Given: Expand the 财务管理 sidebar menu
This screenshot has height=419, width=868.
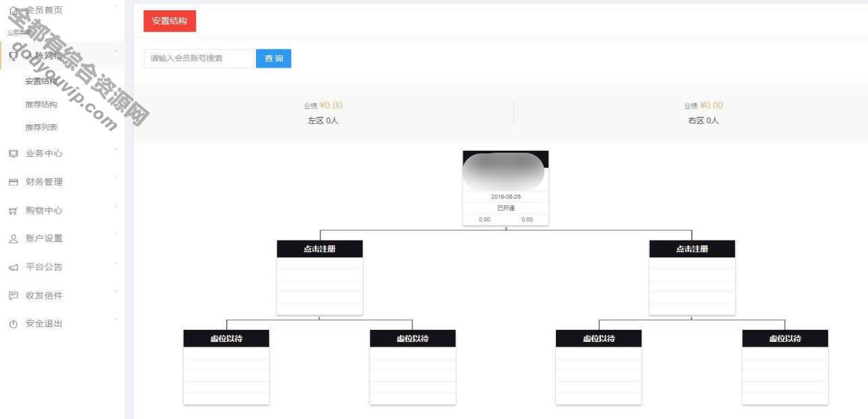Looking at the screenshot, I should 45,182.
